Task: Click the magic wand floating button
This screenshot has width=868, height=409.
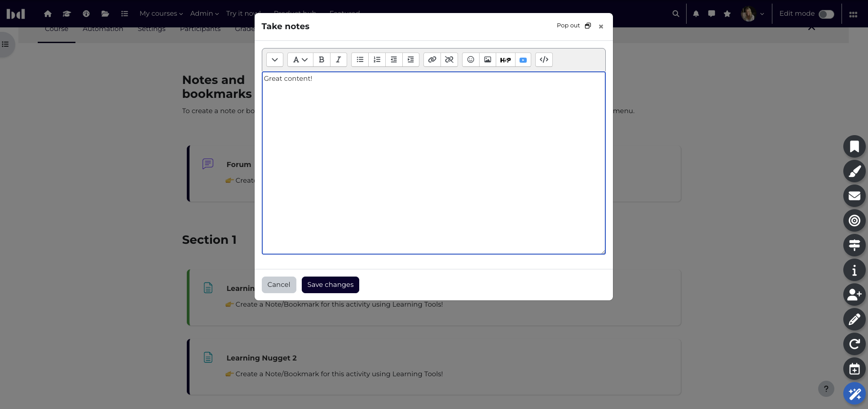Action: pyautogui.click(x=855, y=394)
